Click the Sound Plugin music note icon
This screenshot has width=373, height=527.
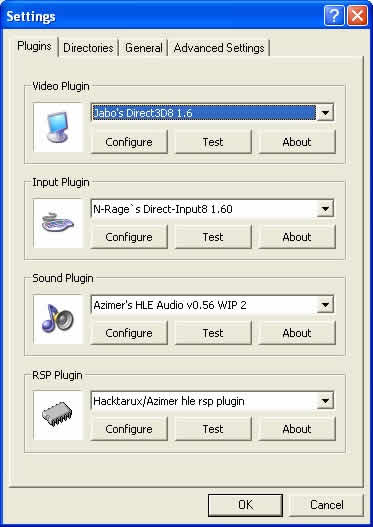[x=58, y=319]
